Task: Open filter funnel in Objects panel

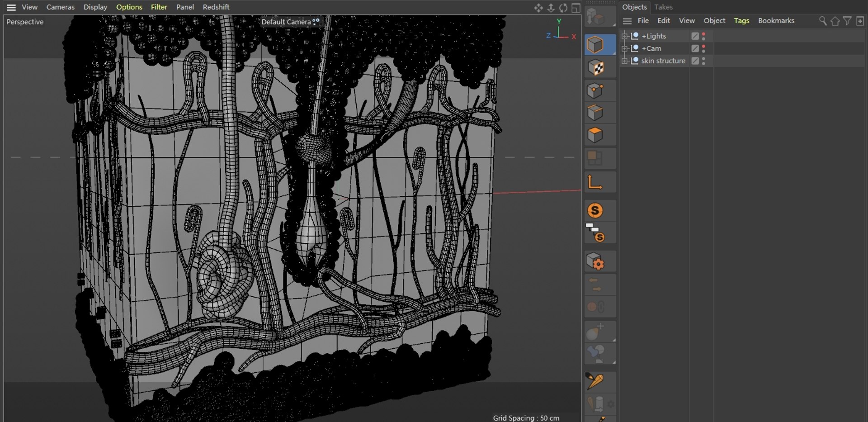Action: click(x=847, y=21)
